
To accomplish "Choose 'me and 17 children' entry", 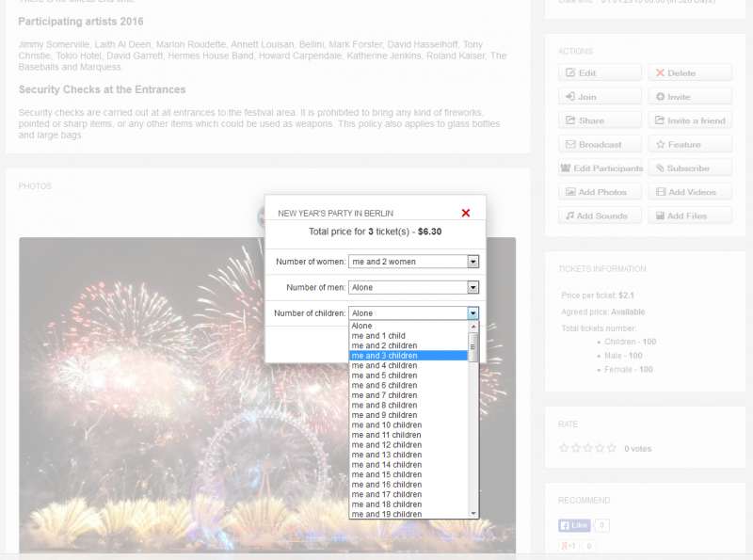I will [x=409, y=495].
